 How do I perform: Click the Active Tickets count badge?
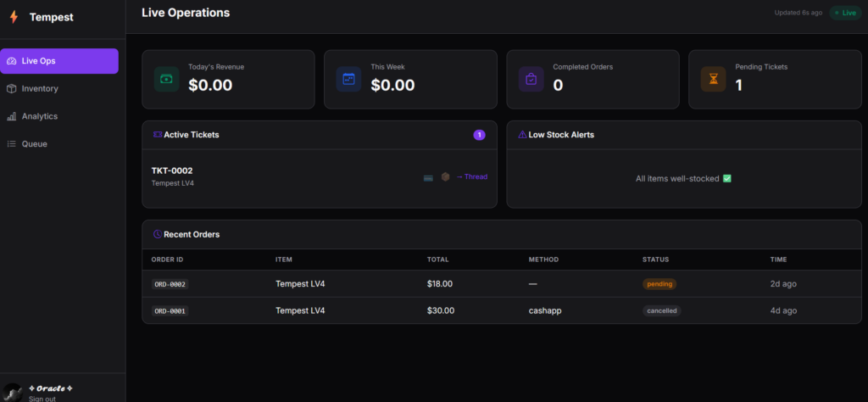click(x=480, y=135)
